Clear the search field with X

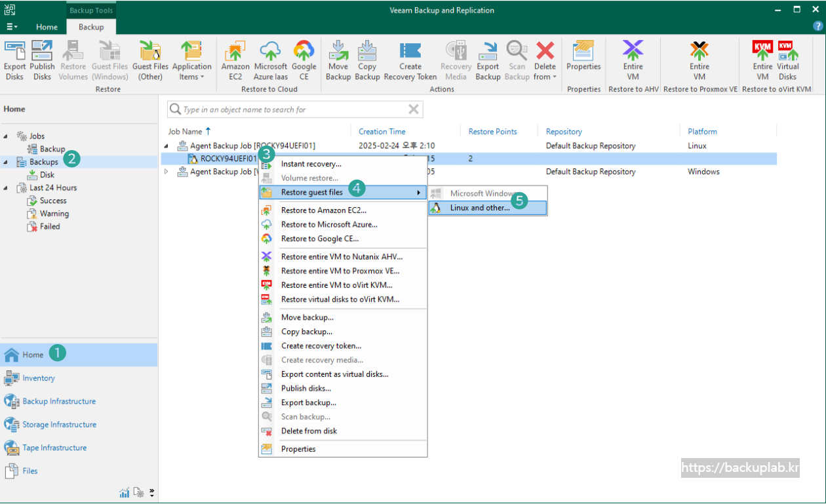(x=414, y=109)
